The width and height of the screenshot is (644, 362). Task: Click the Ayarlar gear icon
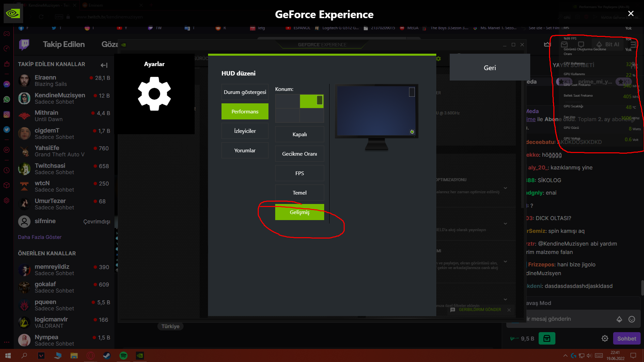[x=154, y=94]
